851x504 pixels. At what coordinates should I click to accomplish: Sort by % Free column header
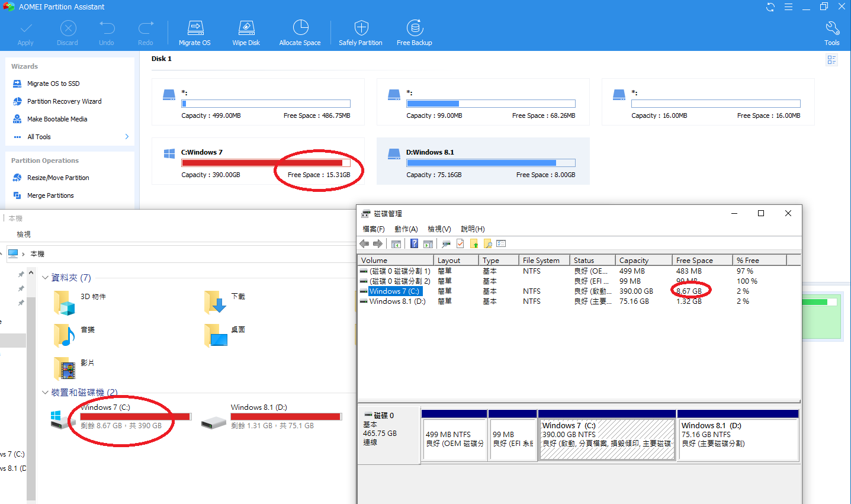(x=760, y=261)
